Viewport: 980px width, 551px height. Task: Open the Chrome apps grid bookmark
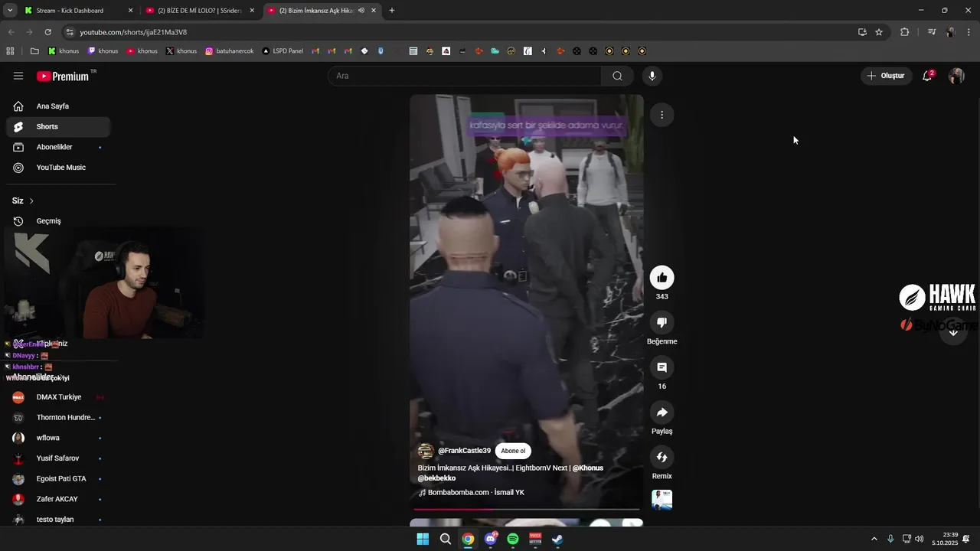coord(10,51)
